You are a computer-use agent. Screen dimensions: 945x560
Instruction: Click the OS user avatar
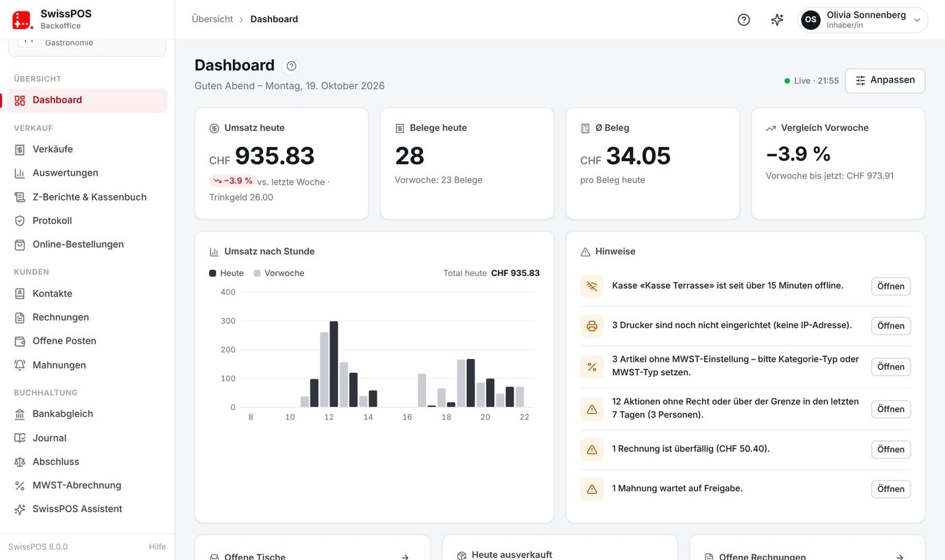point(811,20)
